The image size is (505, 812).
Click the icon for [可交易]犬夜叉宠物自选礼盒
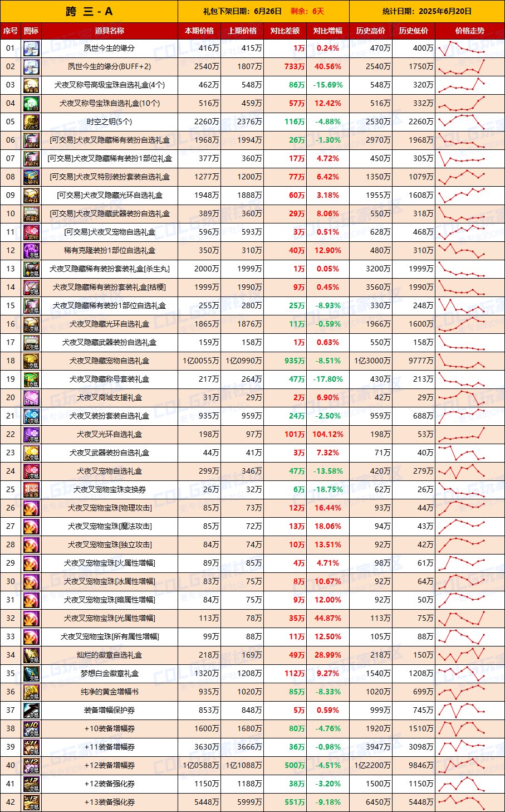click(31, 232)
